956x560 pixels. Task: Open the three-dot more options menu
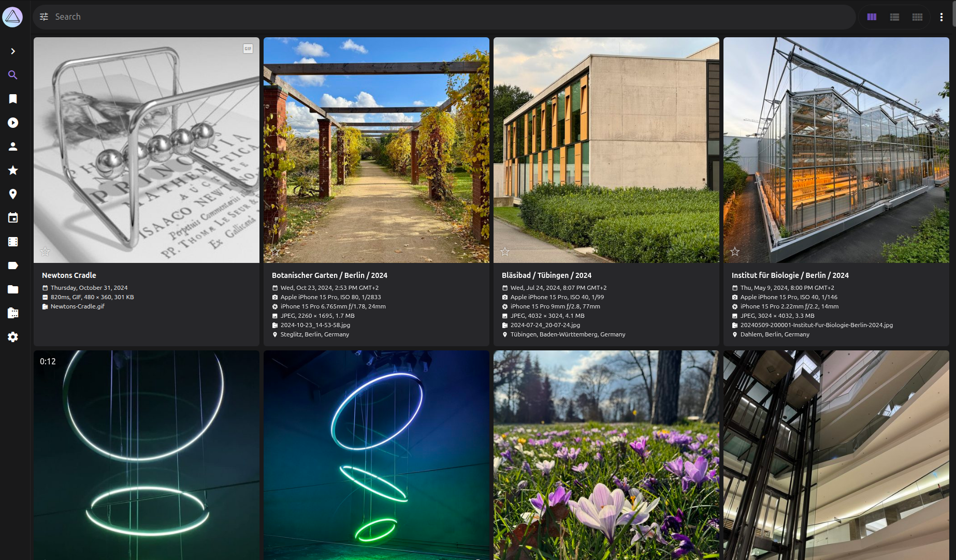(x=941, y=17)
